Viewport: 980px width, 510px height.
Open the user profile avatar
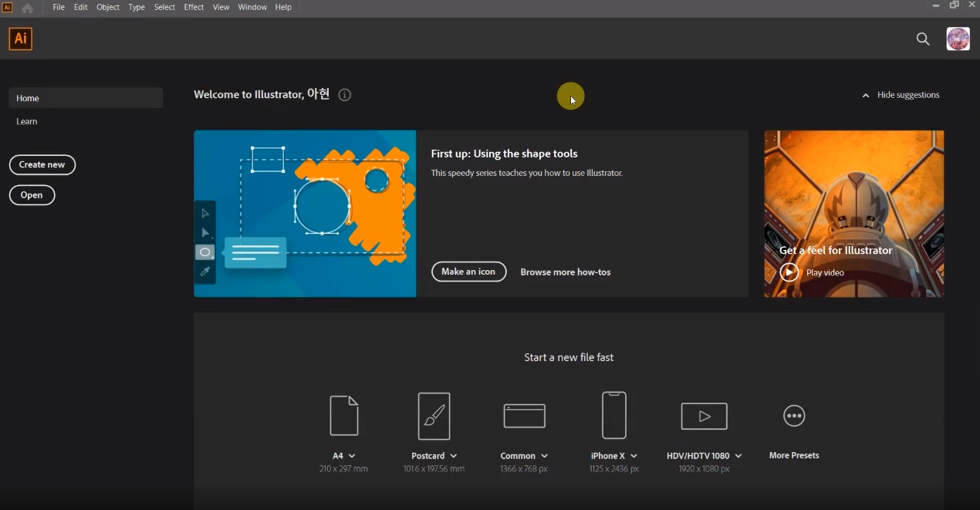[x=958, y=39]
